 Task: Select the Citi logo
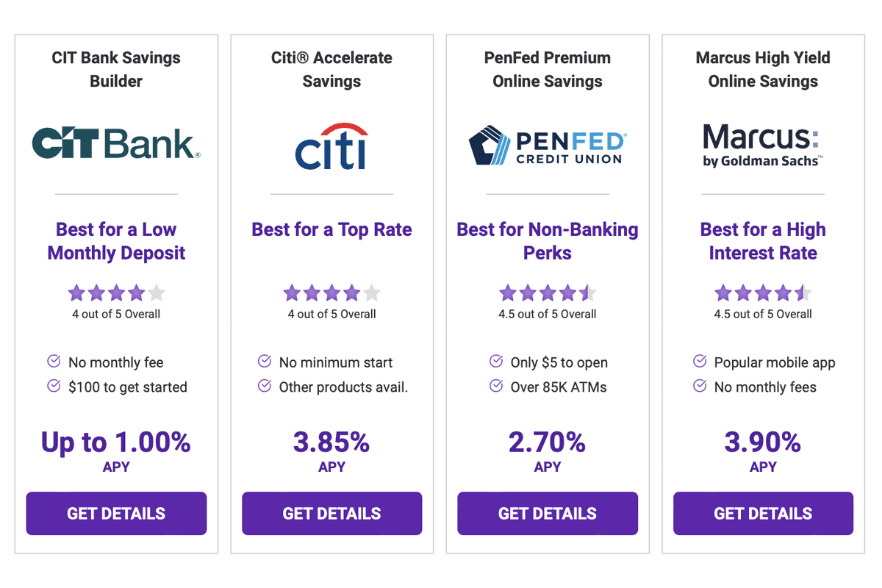pos(331,146)
